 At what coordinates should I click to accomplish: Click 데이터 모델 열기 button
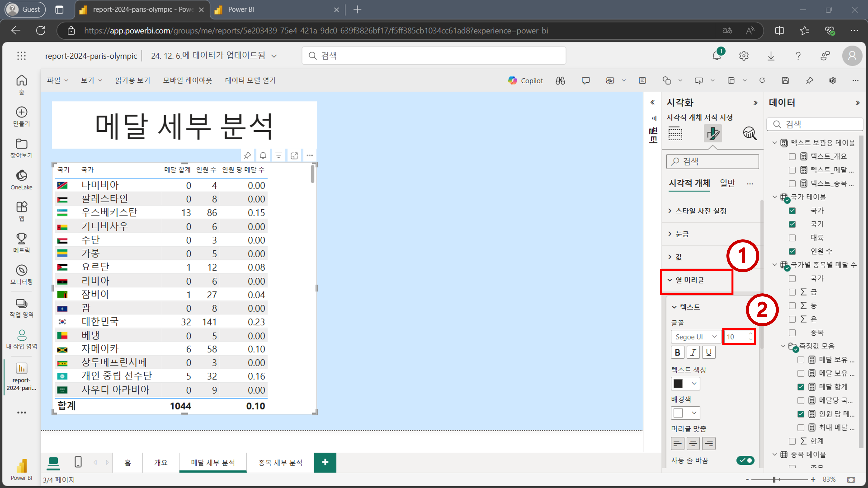click(250, 80)
